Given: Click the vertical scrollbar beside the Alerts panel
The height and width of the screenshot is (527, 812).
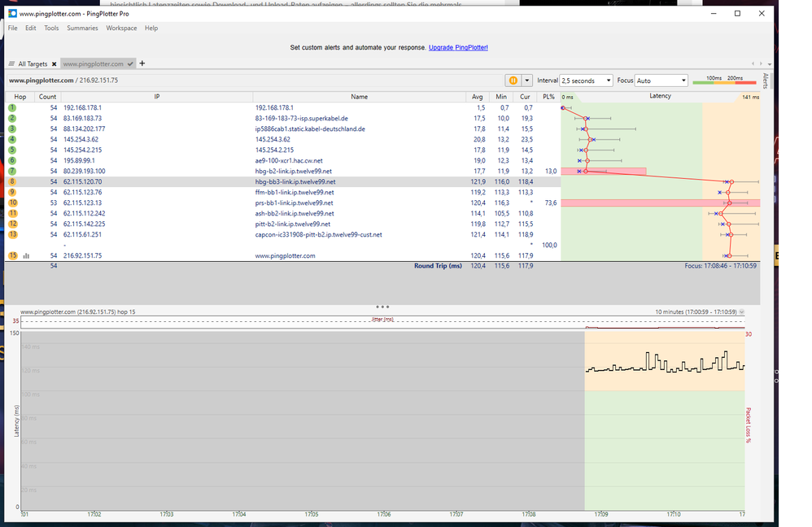Looking at the screenshot, I should click(x=771, y=81).
